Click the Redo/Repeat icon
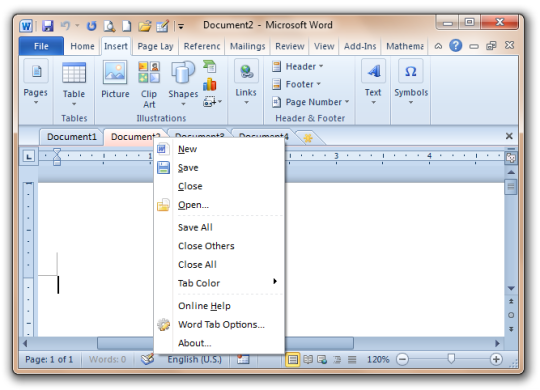Viewport: 540px width, 390px height. pyautogui.click(x=91, y=26)
